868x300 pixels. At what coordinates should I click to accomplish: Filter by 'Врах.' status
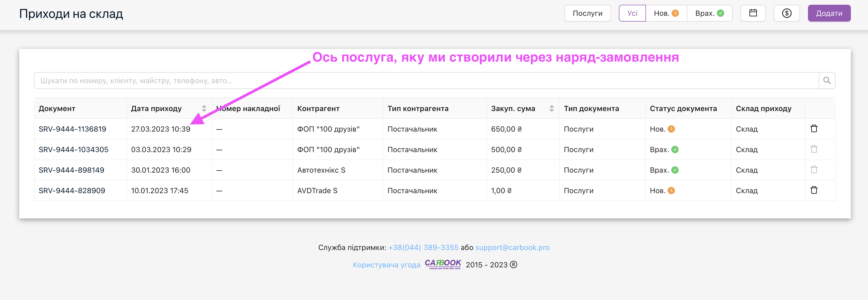pos(709,13)
